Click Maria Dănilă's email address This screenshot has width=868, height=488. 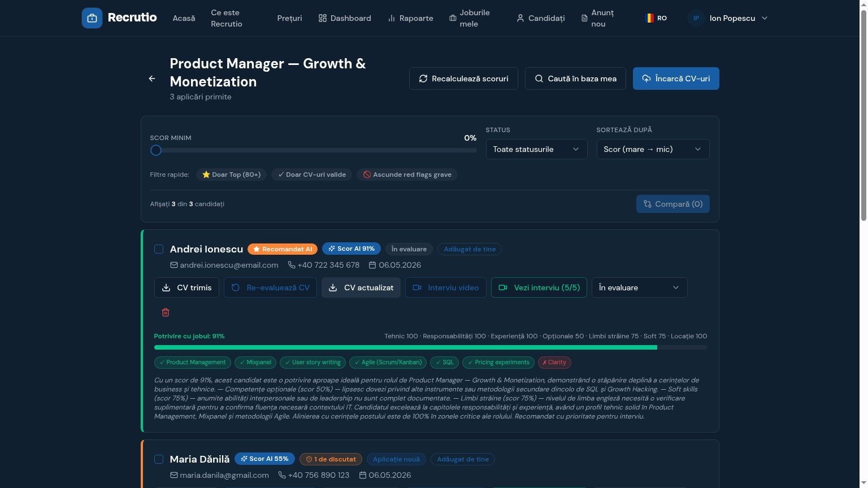[x=224, y=475]
